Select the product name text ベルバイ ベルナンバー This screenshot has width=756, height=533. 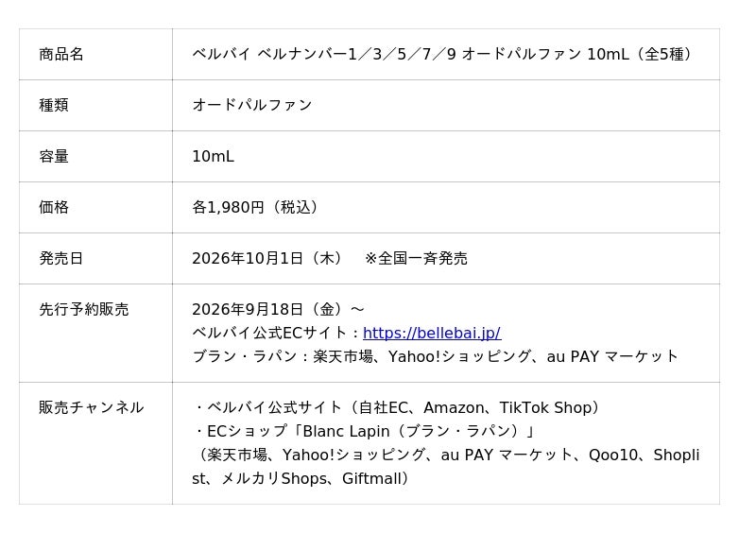click(x=269, y=54)
